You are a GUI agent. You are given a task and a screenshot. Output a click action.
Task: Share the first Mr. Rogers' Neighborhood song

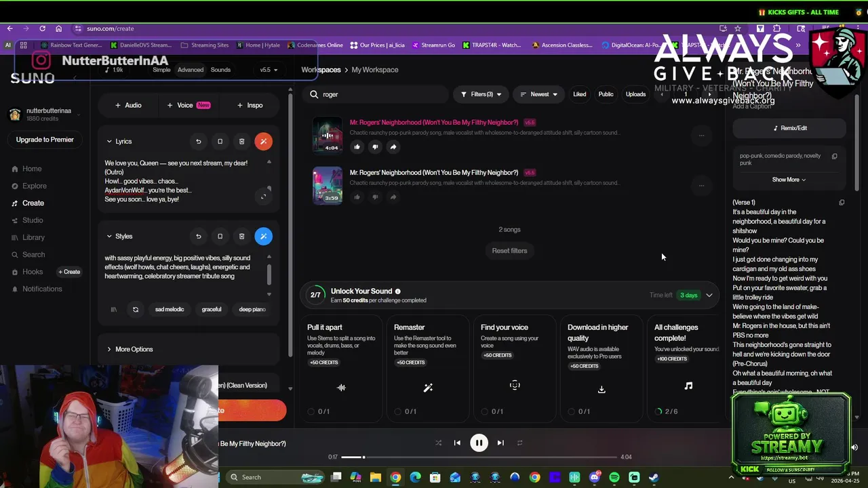(393, 146)
